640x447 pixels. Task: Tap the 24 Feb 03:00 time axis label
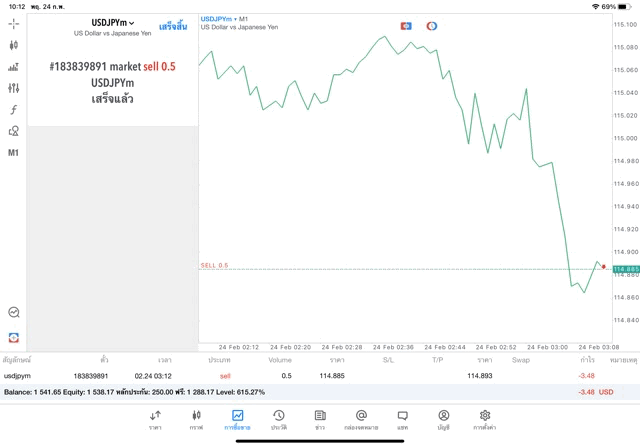(547, 347)
